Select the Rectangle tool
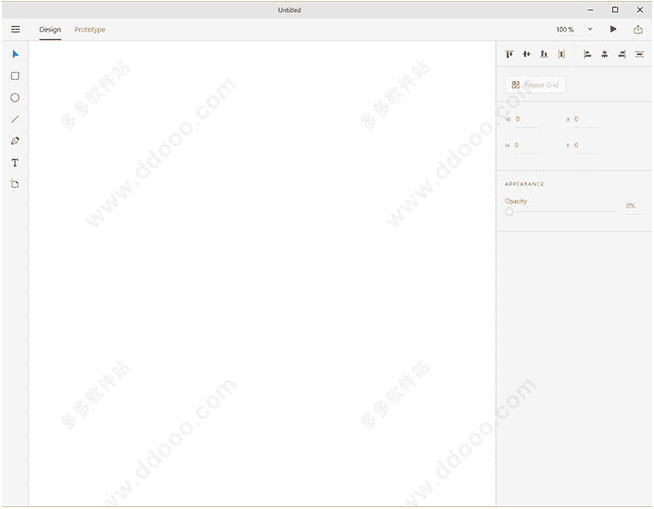This screenshot has width=654, height=509. [15, 76]
